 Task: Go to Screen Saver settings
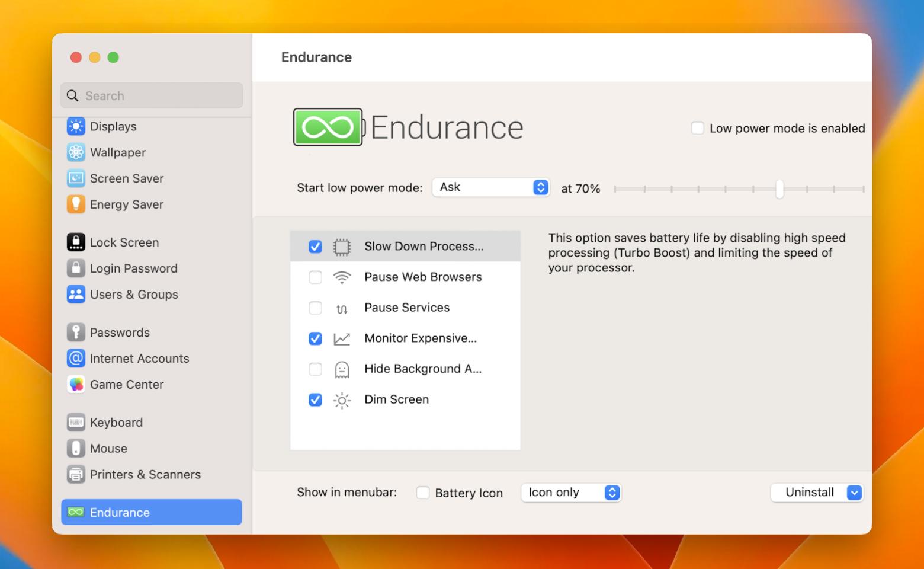pos(152,178)
